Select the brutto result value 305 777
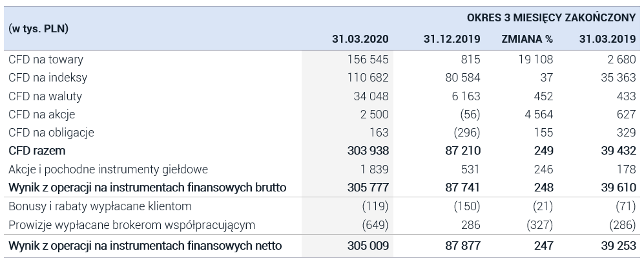Viewport: 644px width, 262px height. pyautogui.click(x=368, y=188)
